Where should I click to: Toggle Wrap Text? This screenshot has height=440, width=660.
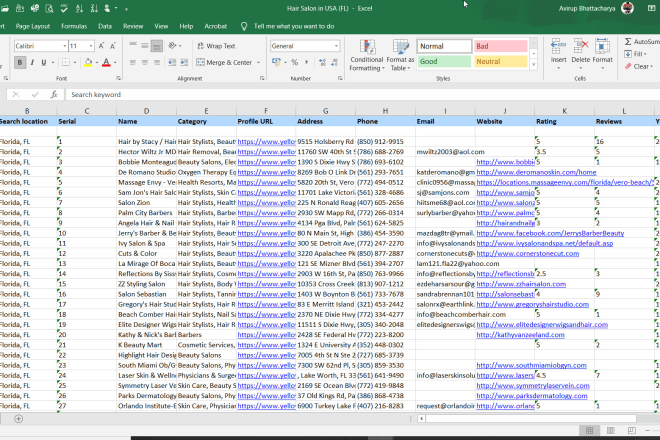[x=216, y=46]
